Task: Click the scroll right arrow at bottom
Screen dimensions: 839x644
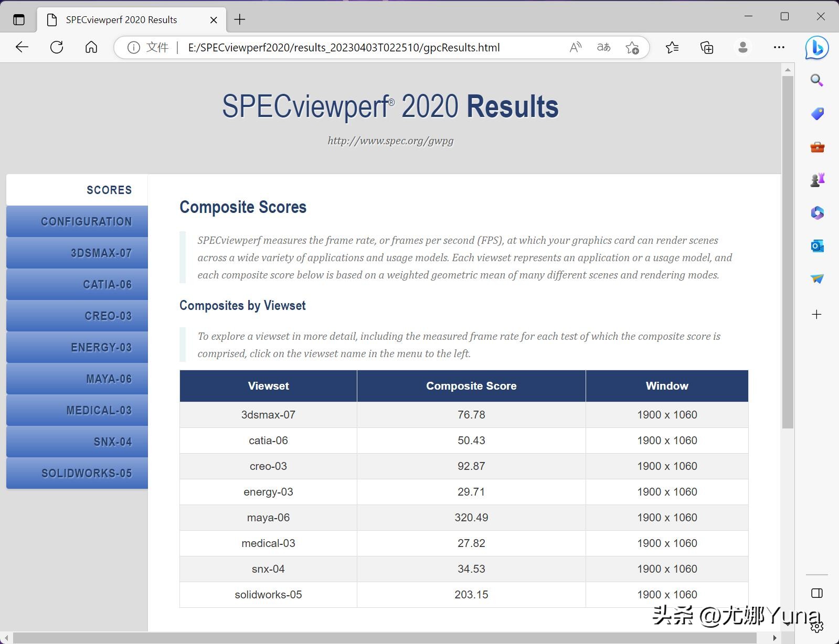Action: point(774,638)
